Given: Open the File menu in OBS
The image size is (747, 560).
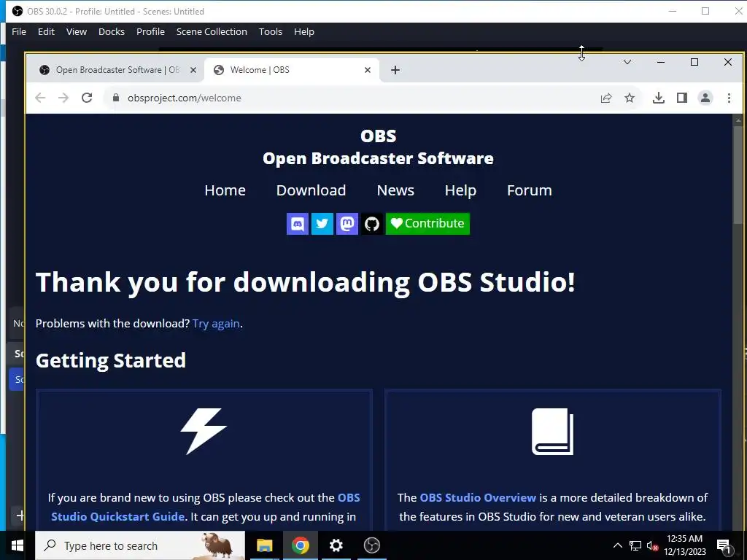Looking at the screenshot, I should tap(19, 32).
